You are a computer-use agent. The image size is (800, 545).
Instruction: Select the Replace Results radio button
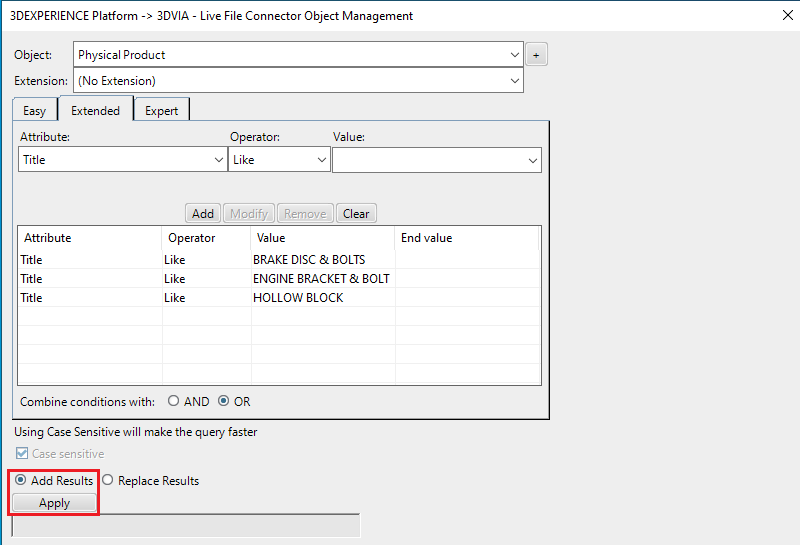click(107, 480)
